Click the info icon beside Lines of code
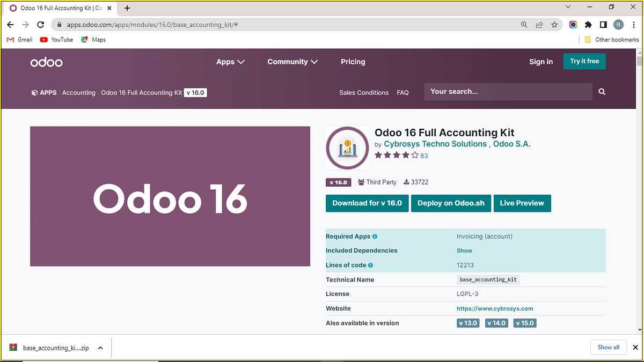Screen dimensions: 644x362 click(371, 265)
